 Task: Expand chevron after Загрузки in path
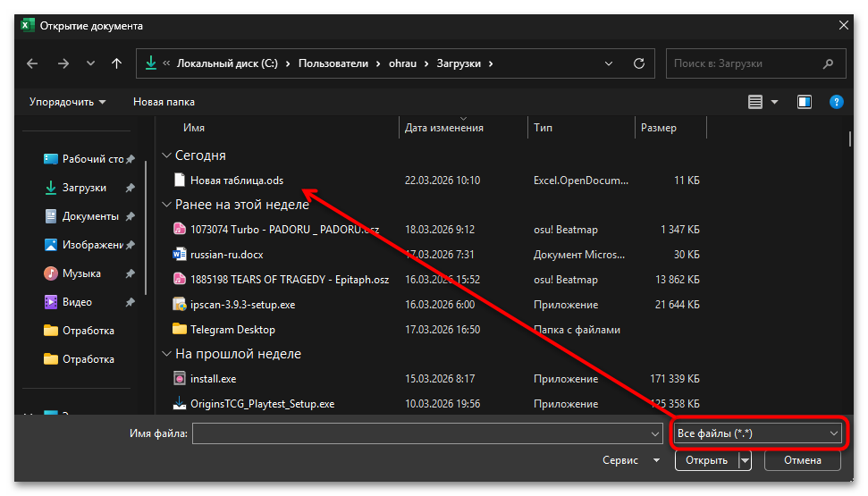tap(491, 63)
